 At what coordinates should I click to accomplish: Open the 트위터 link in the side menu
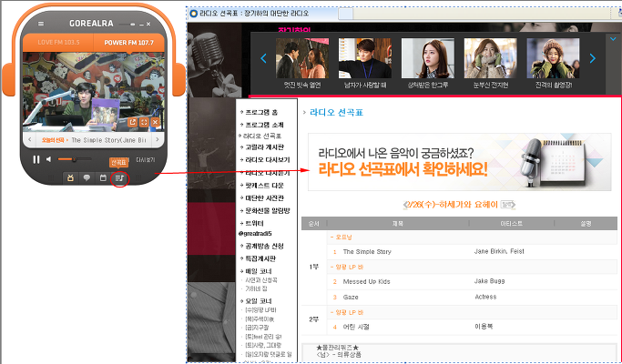click(254, 224)
